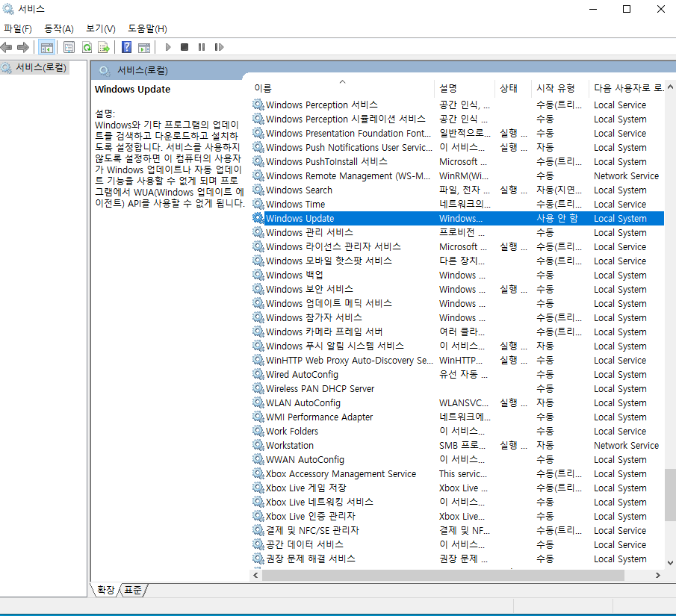Click the gear icon beside Windows Update
Image resolution: width=676 pixels, height=616 pixels.
pyautogui.click(x=258, y=218)
